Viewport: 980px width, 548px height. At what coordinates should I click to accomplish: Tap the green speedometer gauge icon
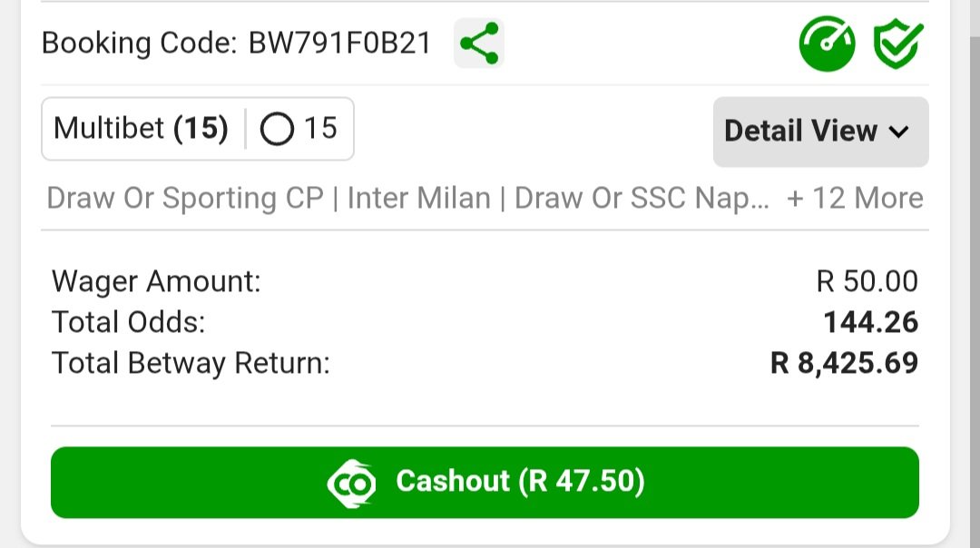point(827,44)
